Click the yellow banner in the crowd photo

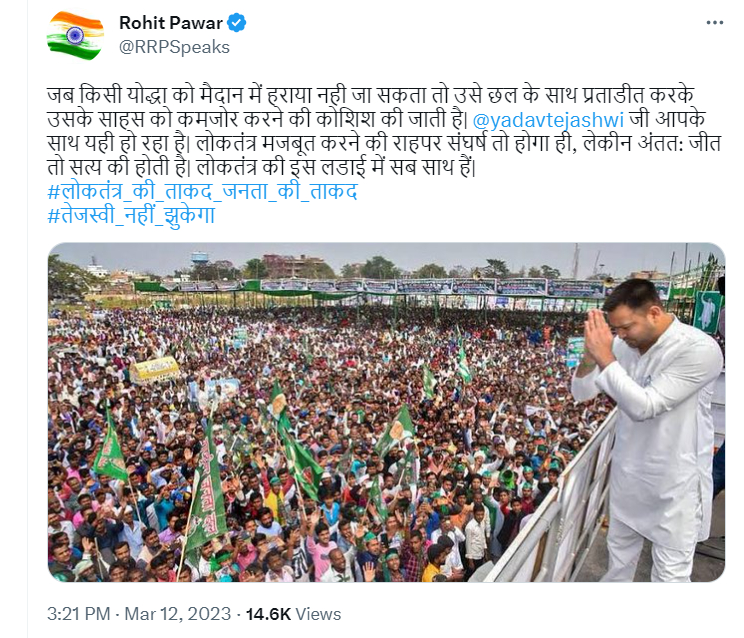pos(155,369)
